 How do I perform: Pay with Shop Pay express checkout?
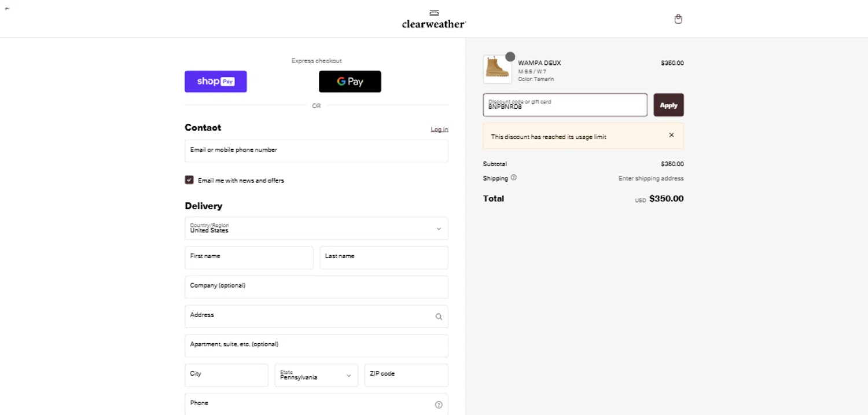point(216,82)
